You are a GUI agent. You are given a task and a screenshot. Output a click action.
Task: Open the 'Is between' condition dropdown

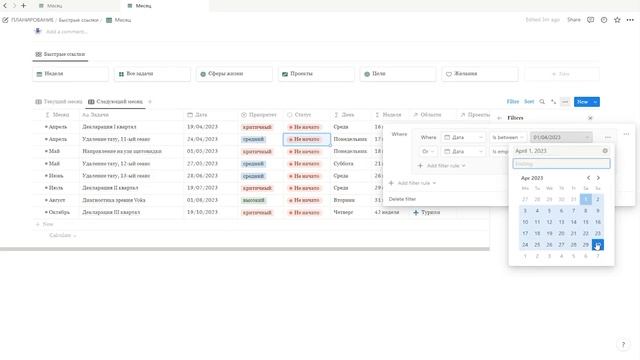[508, 138]
